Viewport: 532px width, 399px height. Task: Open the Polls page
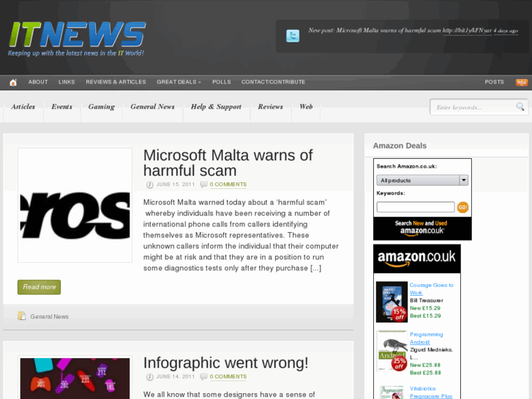(221, 82)
